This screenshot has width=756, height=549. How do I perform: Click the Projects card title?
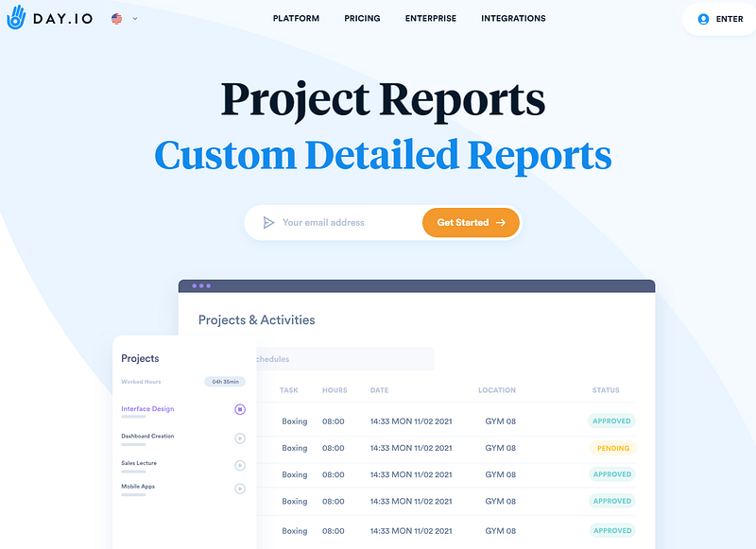[140, 358]
